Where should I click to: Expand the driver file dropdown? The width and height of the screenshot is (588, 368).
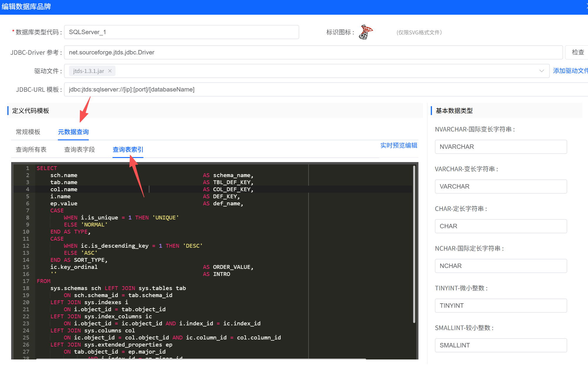[x=541, y=71]
